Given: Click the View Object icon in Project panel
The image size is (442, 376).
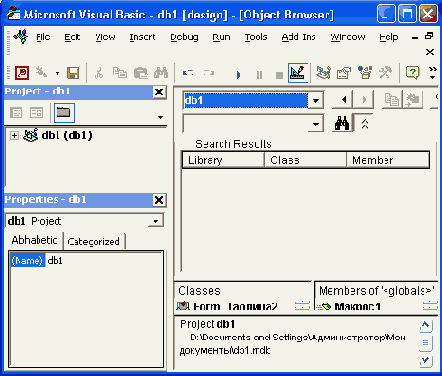Looking at the screenshot, I should pos(36,113).
